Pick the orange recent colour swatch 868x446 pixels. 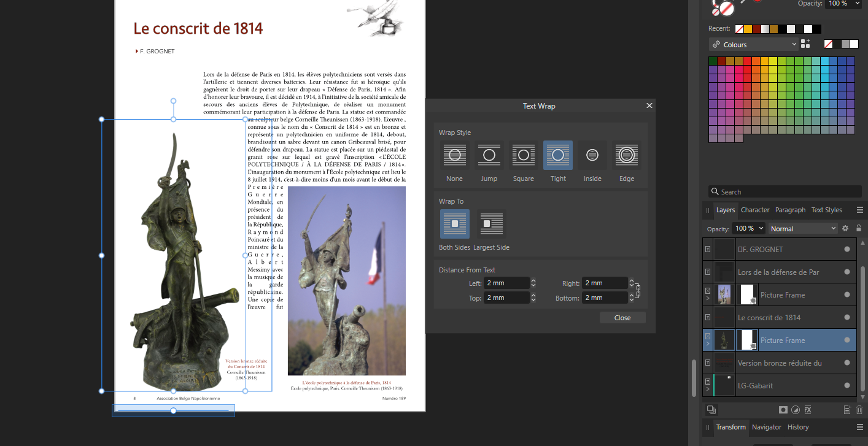coord(748,29)
